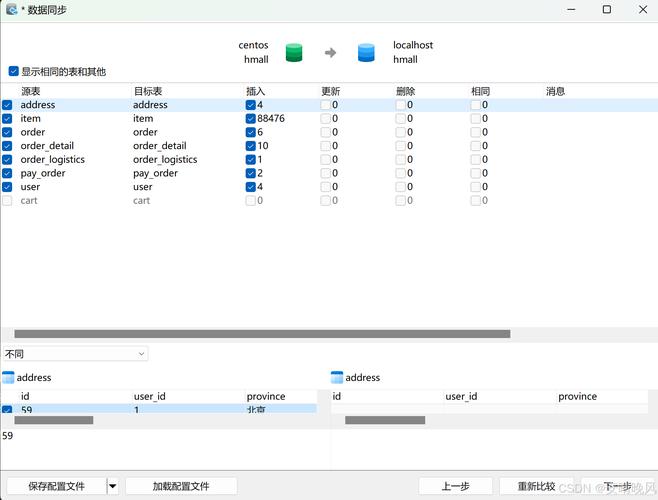Click the gray arrow between databases
The image size is (658, 500).
[330, 52]
